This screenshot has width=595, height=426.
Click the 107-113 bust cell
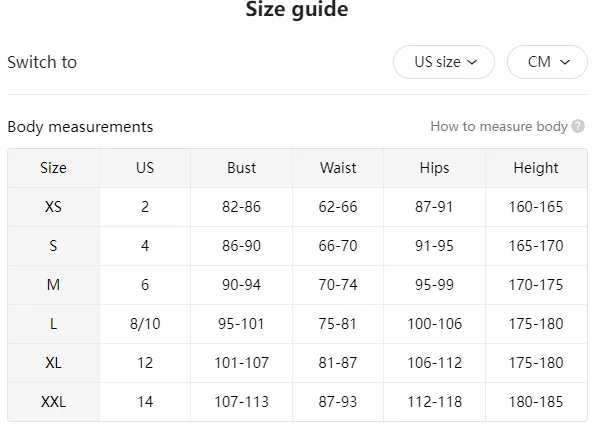point(241,402)
